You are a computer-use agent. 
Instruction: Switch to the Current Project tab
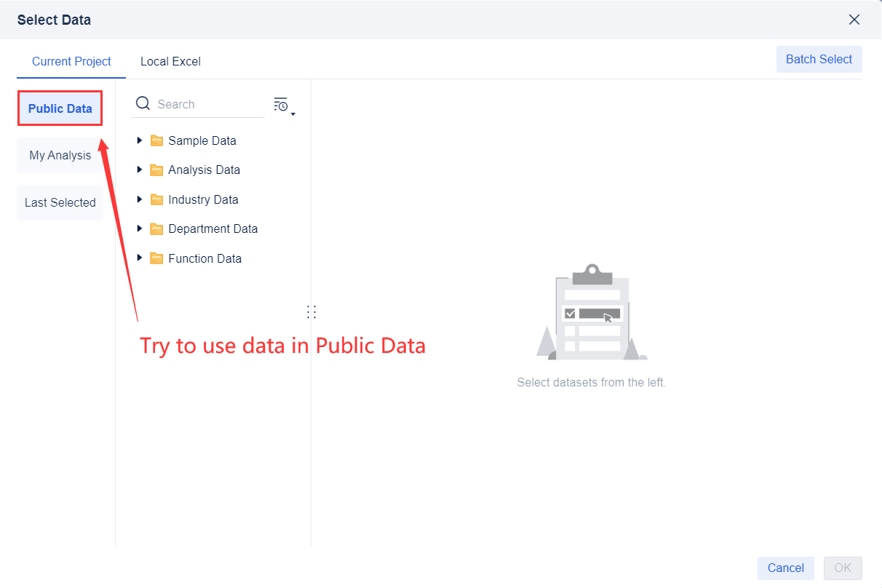pos(71,61)
